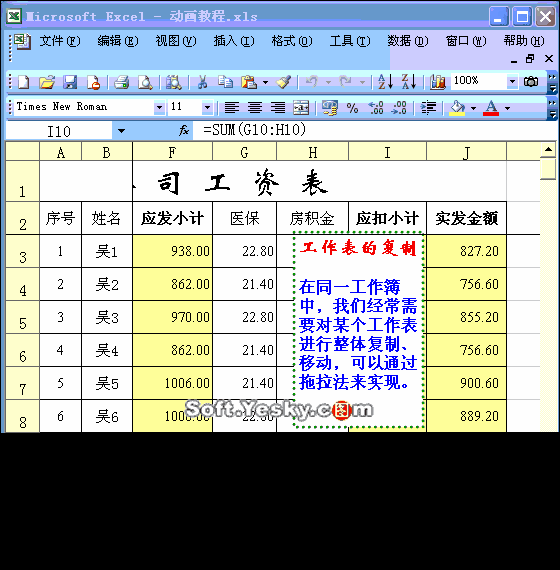Viewport: 560px width, 570px height.
Task: Toggle Merge and Center
Action: tap(301, 108)
